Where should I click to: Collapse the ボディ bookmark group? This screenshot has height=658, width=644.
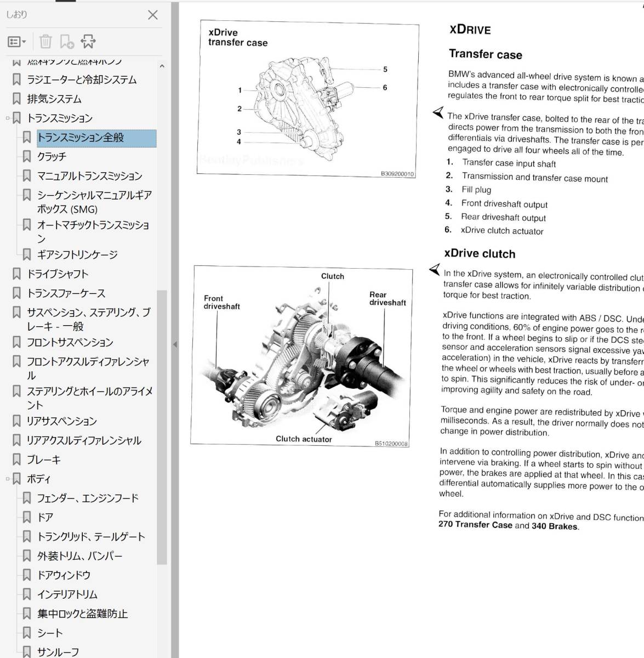coord(8,479)
